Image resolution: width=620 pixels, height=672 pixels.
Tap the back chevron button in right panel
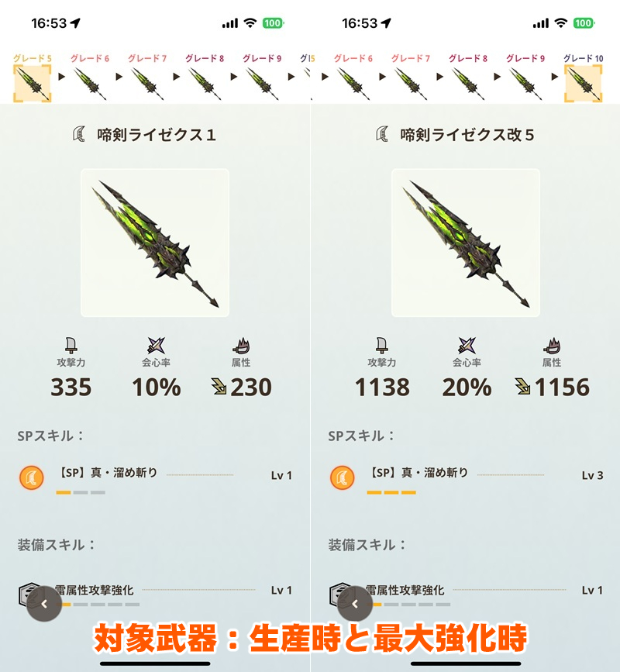pos(355,604)
